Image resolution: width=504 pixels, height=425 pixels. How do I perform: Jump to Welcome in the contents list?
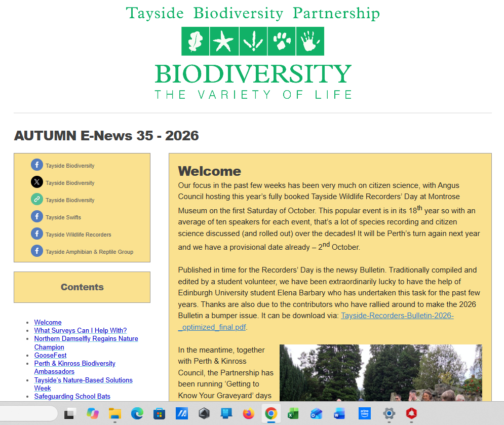48,322
